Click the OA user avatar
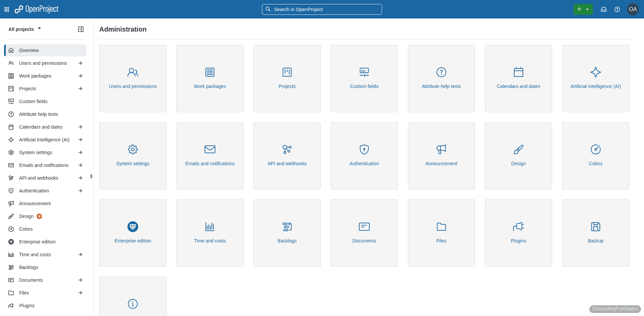 tap(633, 9)
